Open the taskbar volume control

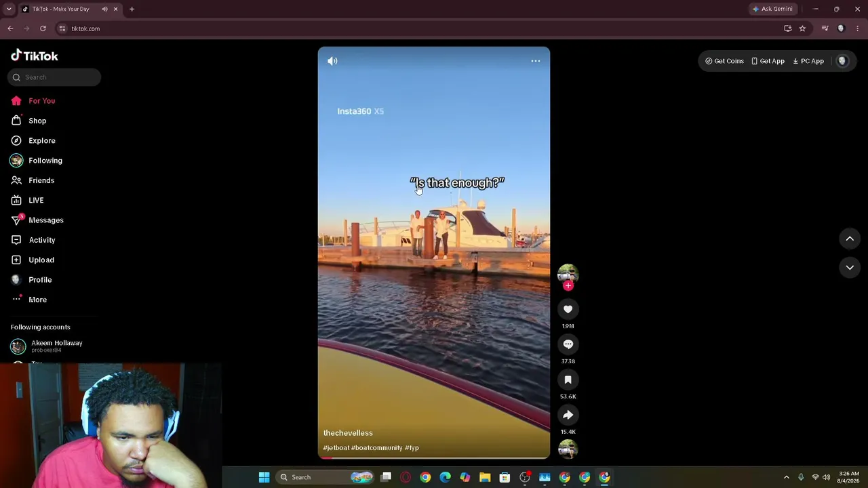click(x=827, y=477)
